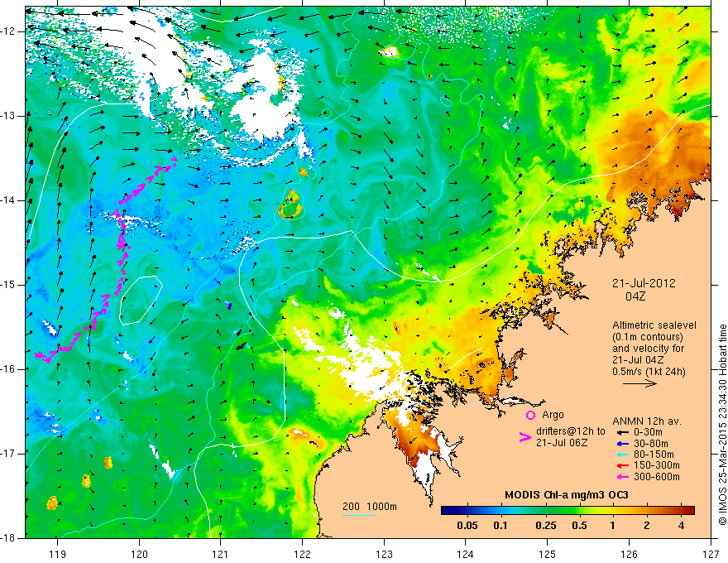Image resolution: width=728 pixels, height=563 pixels.
Task: Click the black 0-30m arrow legend icon
Action: [623, 432]
